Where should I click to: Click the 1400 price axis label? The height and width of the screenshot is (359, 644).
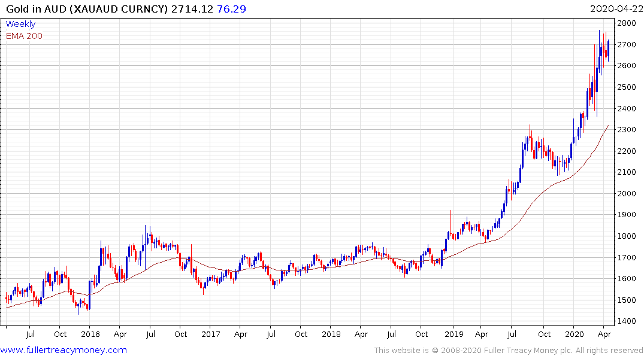(627, 321)
